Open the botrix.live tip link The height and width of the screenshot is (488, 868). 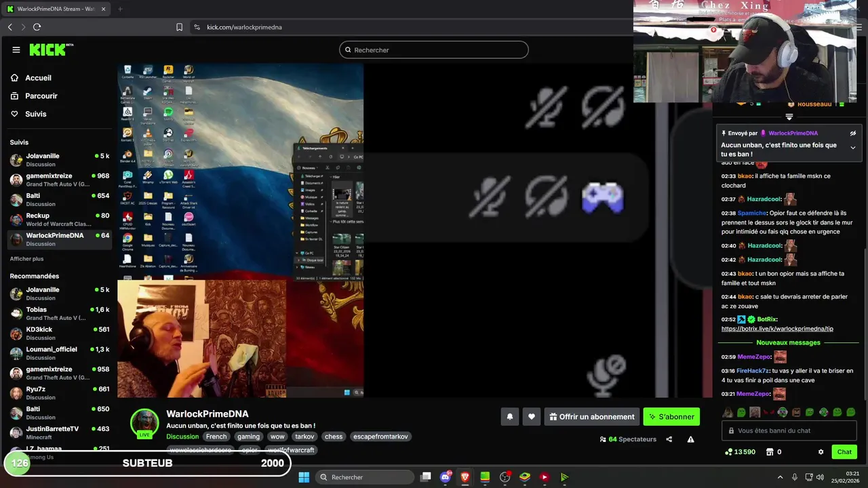tap(777, 329)
